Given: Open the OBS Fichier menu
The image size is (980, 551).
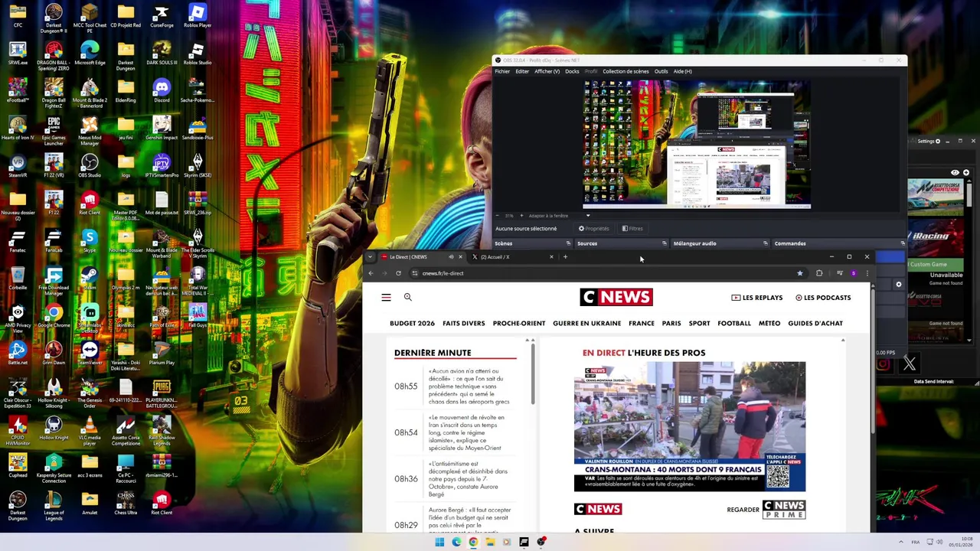Looking at the screenshot, I should click(502, 71).
